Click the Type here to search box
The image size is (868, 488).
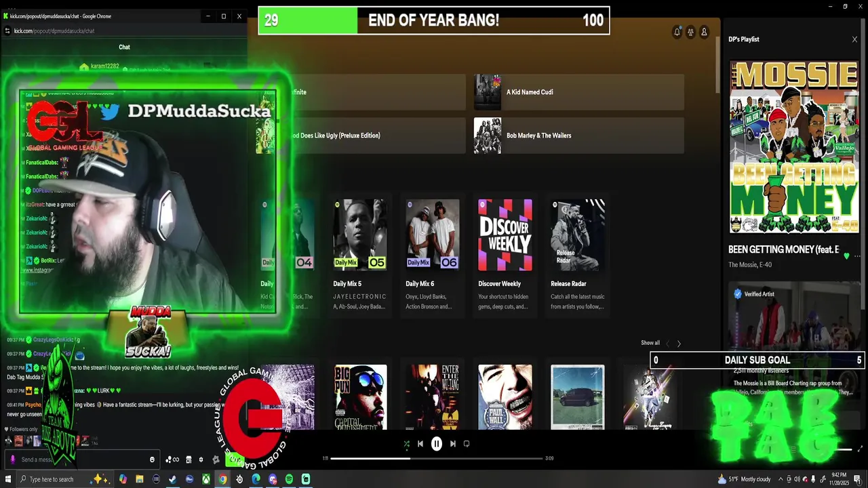click(65, 479)
